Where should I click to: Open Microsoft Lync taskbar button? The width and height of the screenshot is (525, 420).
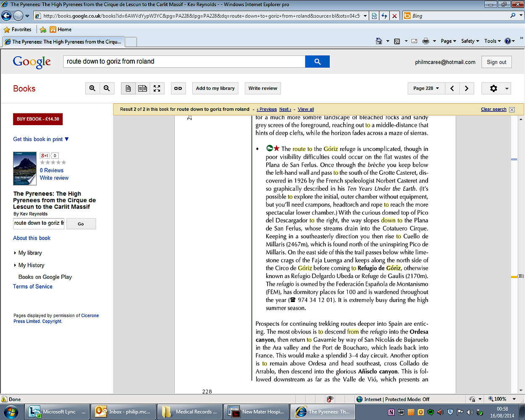point(58,412)
